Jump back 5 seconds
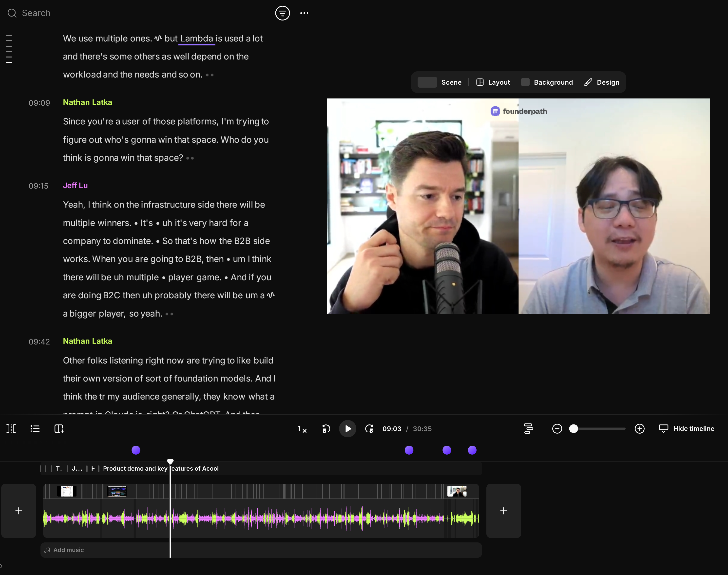This screenshot has width=728, height=575. (x=326, y=429)
